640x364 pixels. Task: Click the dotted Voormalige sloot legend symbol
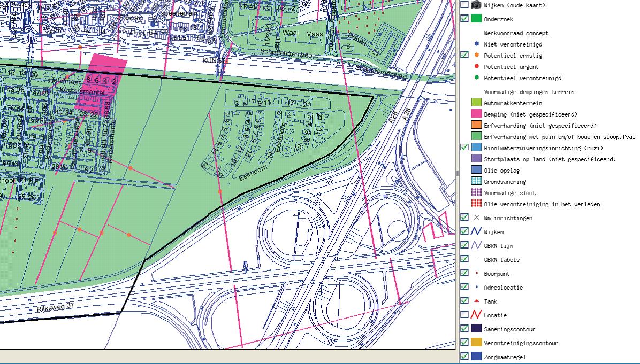[476, 193]
